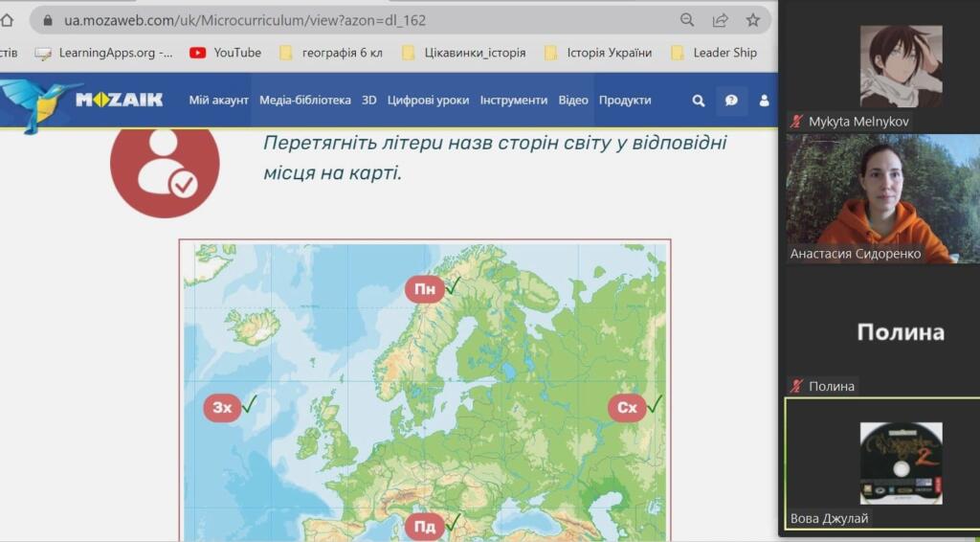The height and width of the screenshot is (542, 980).
Task: Bookmark this page with the star icon
Action: [753, 20]
